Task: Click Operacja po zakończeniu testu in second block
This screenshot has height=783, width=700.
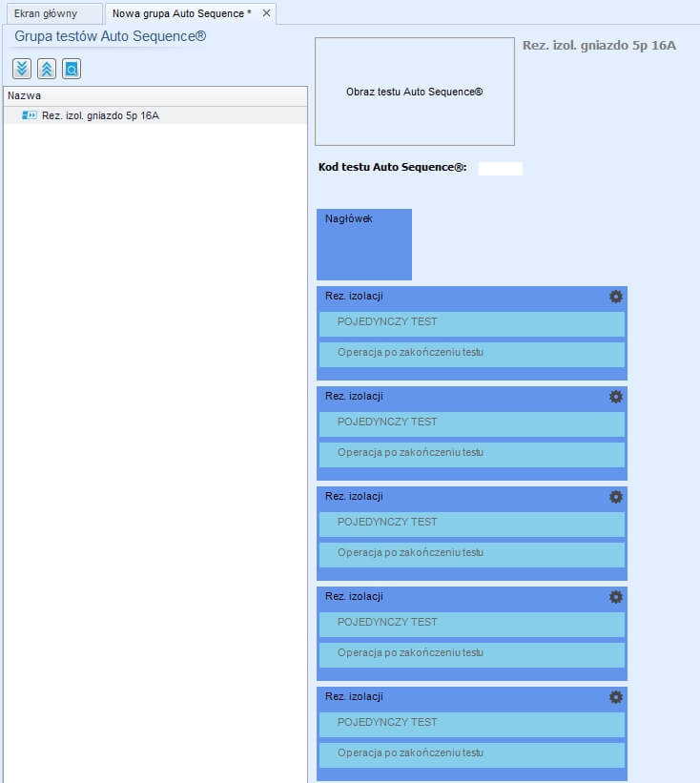Action: 471,453
